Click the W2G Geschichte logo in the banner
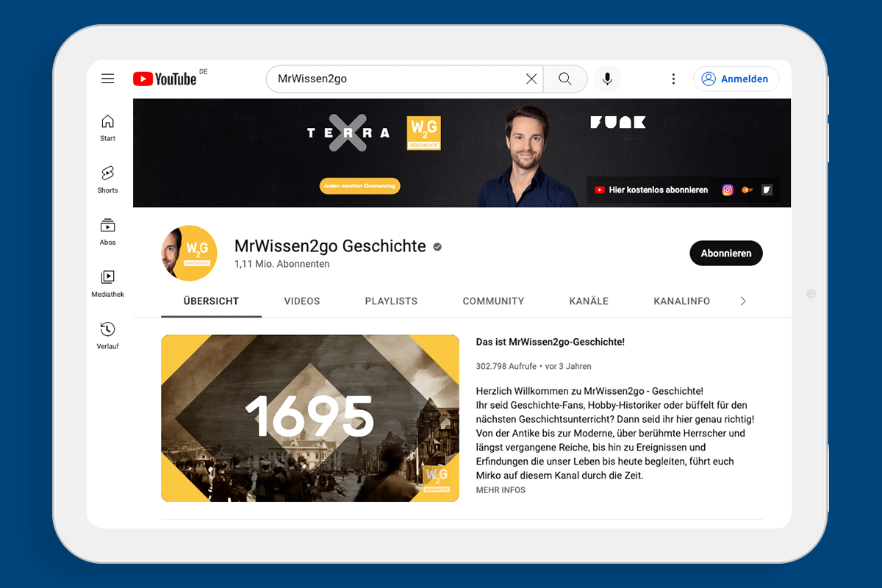Image resolution: width=882 pixels, height=588 pixels. (423, 134)
